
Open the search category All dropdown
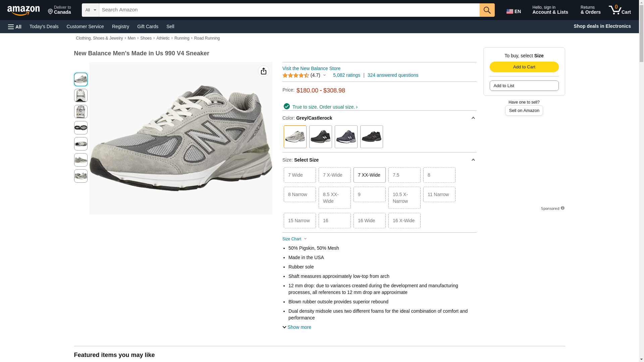(x=91, y=10)
